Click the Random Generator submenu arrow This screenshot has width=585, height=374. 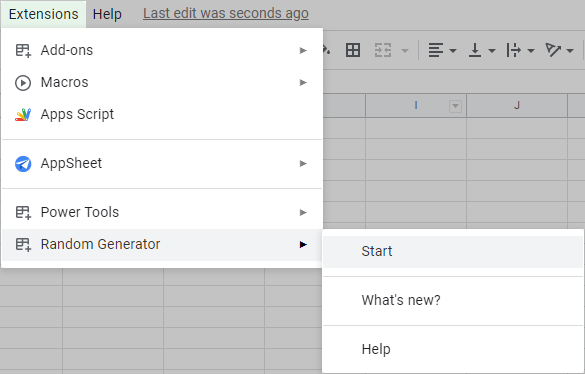pyautogui.click(x=303, y=244)
